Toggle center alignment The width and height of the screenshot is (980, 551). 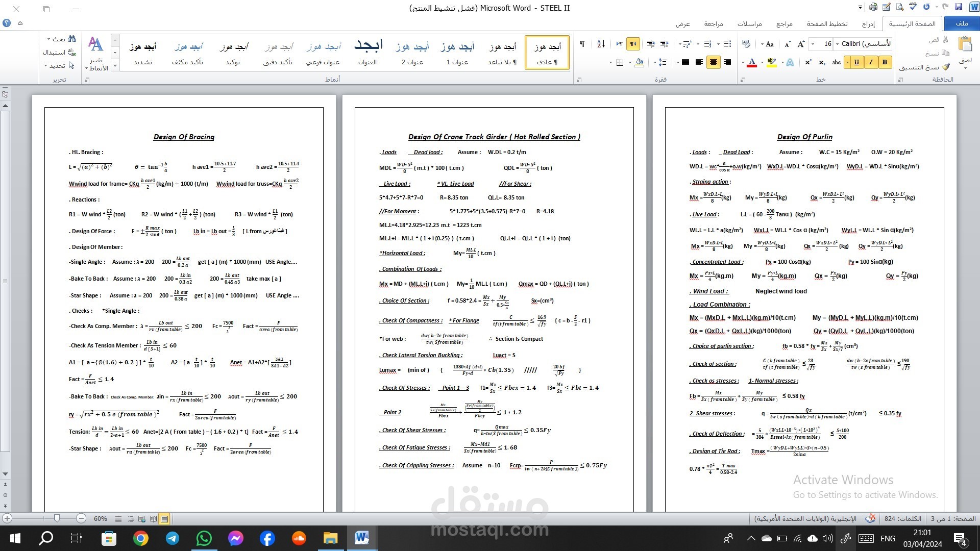(x=713, y=62)
